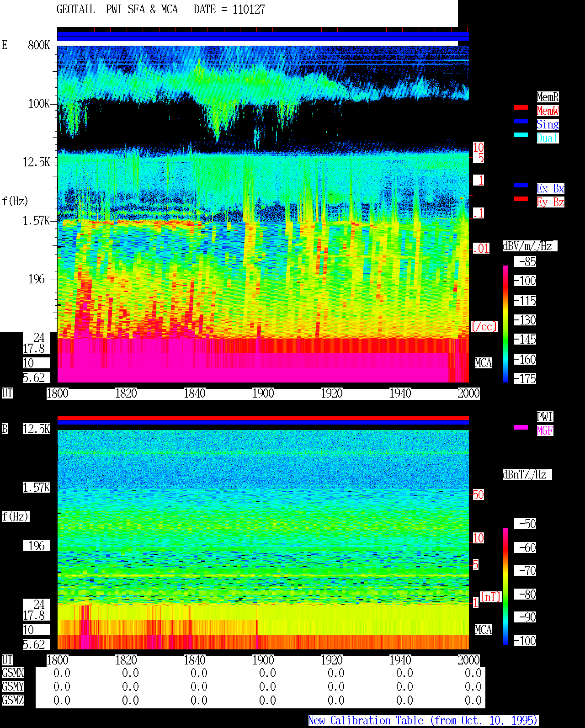Click the blue Sing legend swatch
The image size is (585, 728).
tap(521, 121)
